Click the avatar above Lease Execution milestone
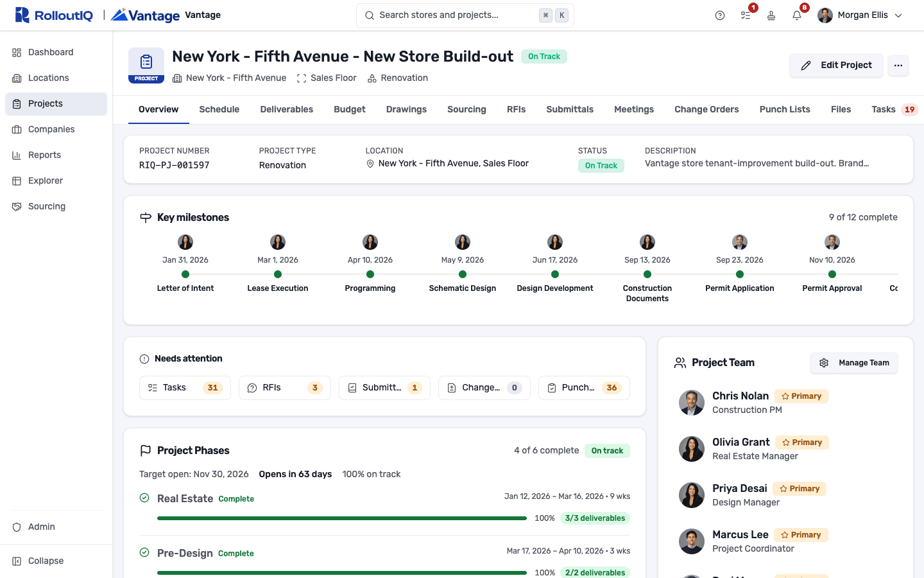Viewport: 924px width, 578px height. 278,242
